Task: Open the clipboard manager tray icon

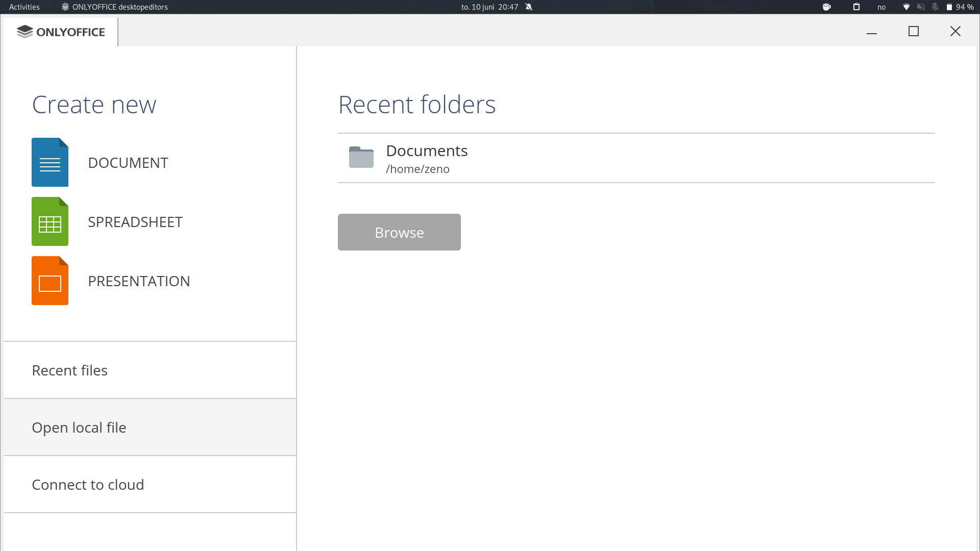Action: coord(856,7)
